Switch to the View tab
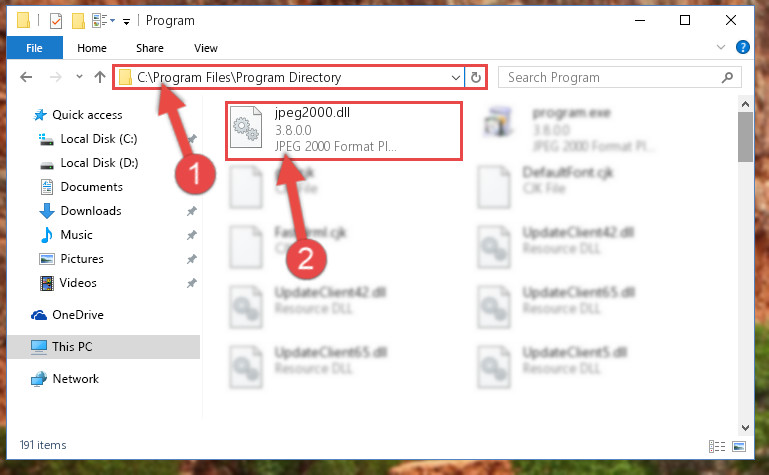 pyautogui.click(x=205, y=48)
